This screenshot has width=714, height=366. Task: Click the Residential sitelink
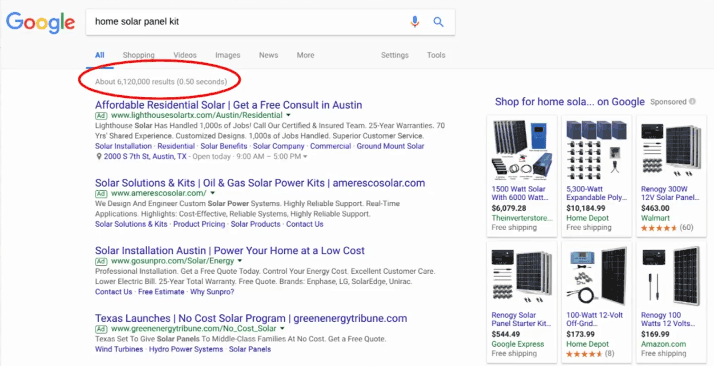(x=176, y=146)
